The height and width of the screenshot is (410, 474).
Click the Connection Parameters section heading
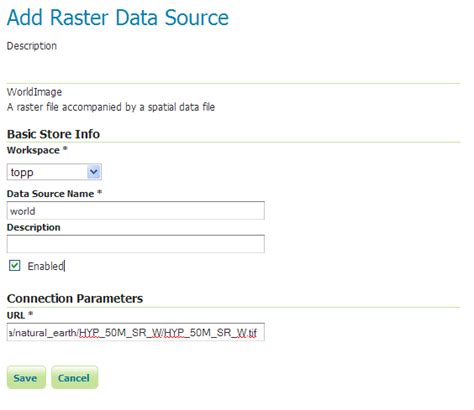click(x=75, y=298)
